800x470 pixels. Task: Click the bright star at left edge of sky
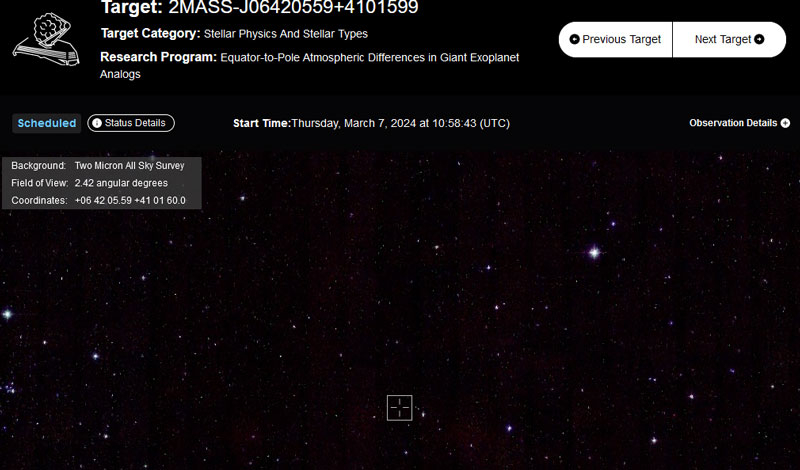coord(7,314)
